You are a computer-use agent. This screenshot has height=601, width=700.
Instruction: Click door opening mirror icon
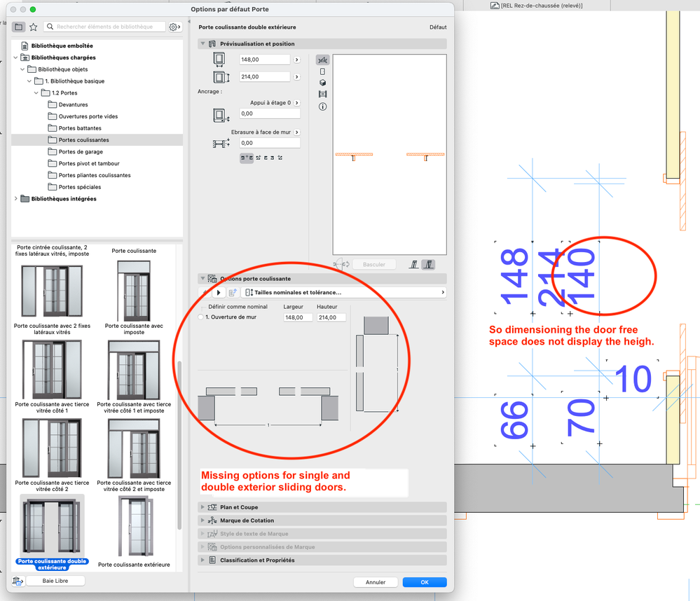(341, 264)
